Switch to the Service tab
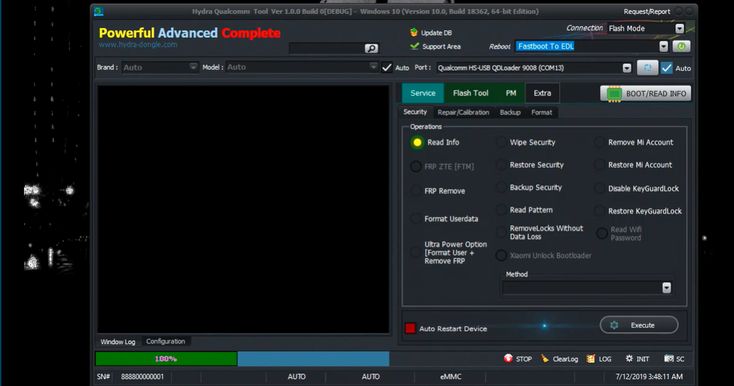734x386 pixels. pos(423,93)
